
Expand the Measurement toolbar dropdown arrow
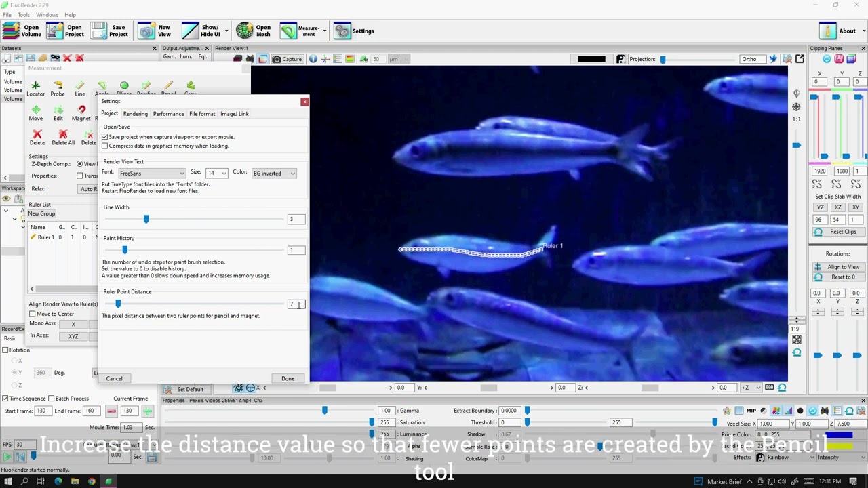point(325,30)
